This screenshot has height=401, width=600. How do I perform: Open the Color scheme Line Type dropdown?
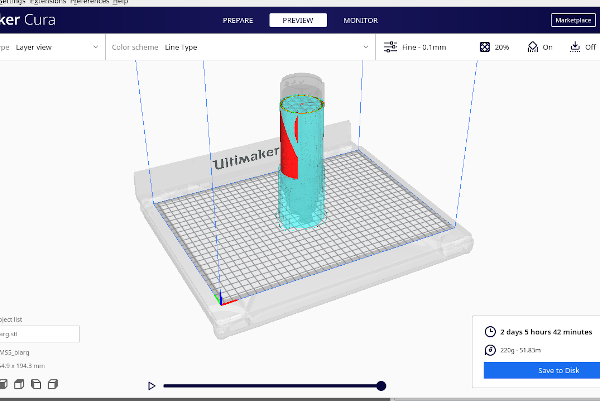tap(240, 47)
